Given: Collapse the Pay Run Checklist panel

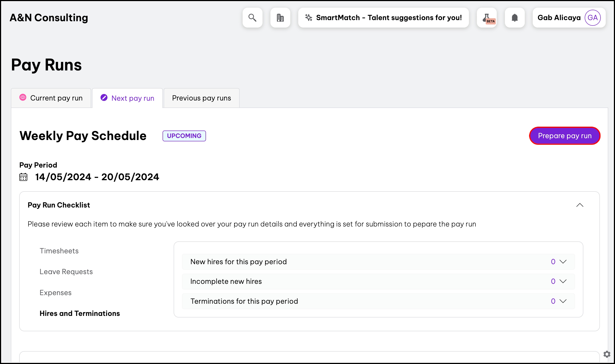Looking at the screenshot, I should (580, 205).
